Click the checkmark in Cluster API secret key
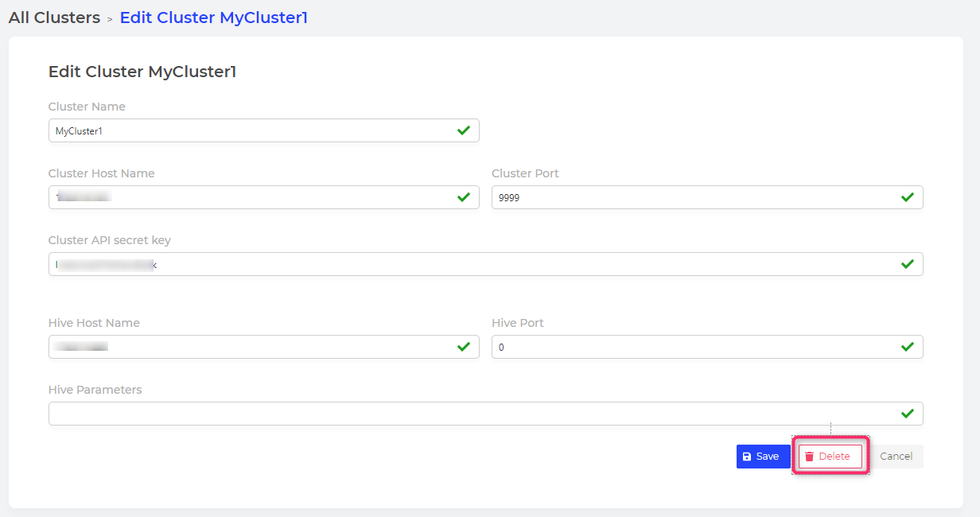This screenshot has height=517, width=980. click(x=908, y=264)
